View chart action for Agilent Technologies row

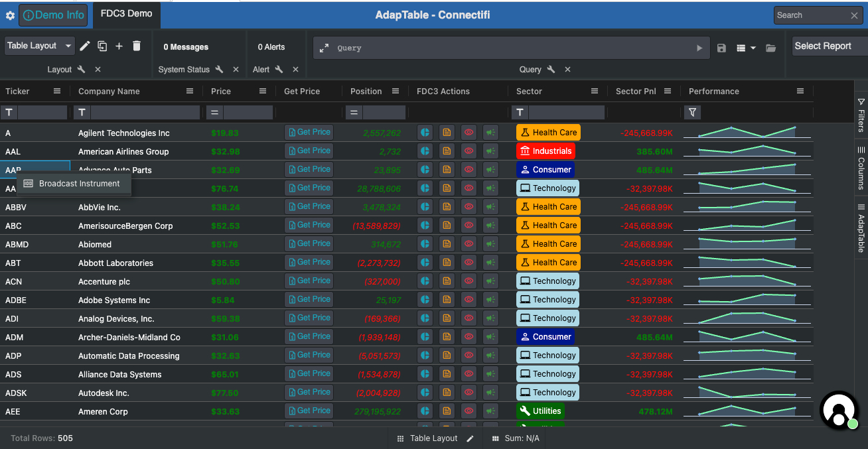[425, 133]
